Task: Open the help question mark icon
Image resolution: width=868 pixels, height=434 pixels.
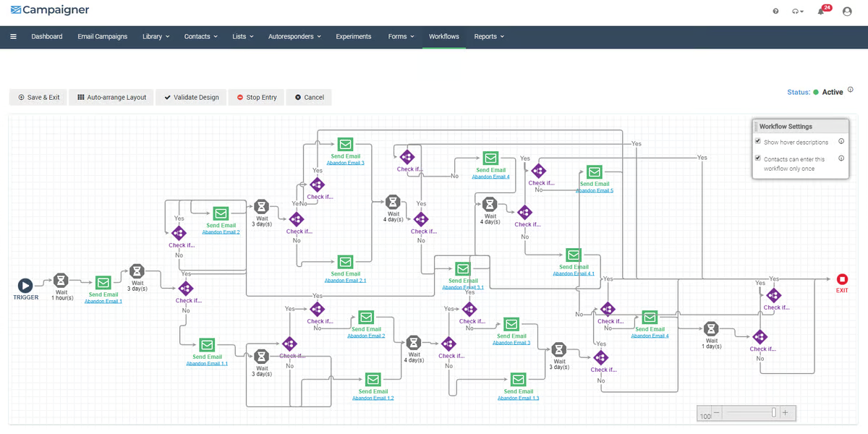Action: click(776, 12)
